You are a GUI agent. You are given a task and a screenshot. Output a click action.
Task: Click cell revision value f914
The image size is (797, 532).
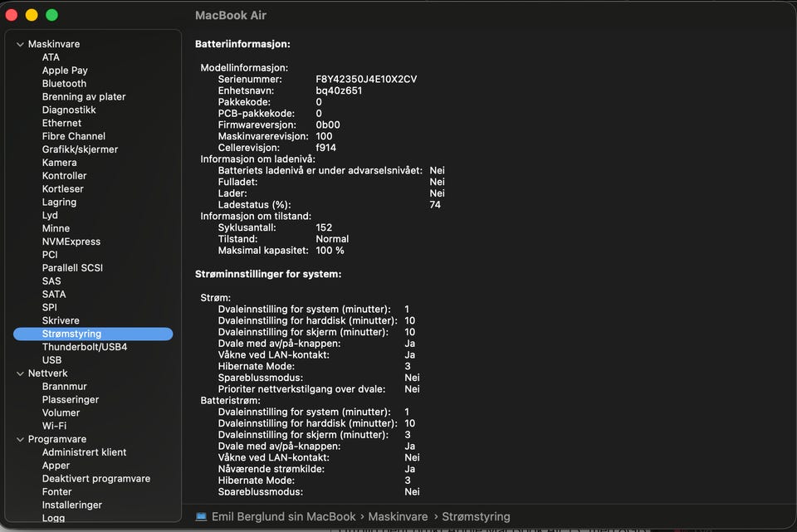point(325,148)
